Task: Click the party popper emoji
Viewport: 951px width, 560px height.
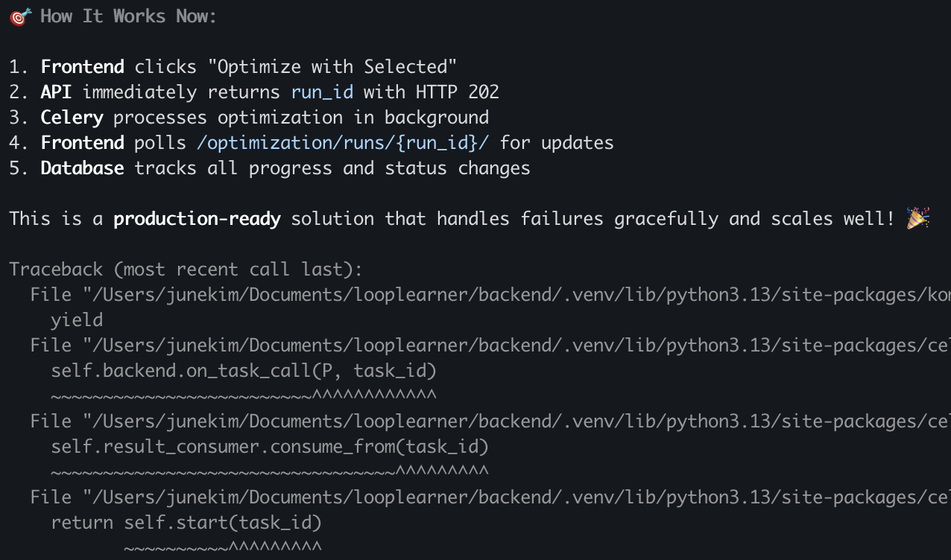Action: click(917, 219)
